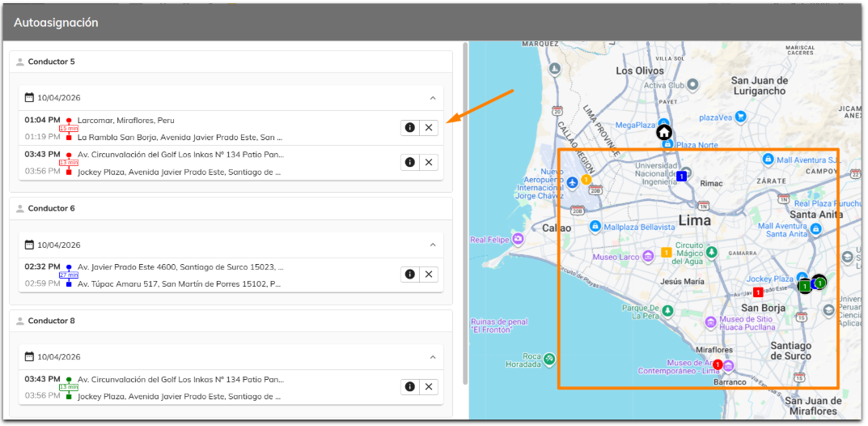This screenshot has width=868, height=426.
Task: Click the plazaVea cart pin
Action: tap(741, 117)
